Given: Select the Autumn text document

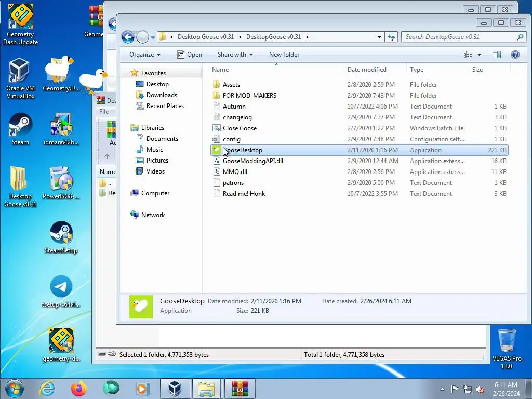Looking at the screenshot, I should click(x=360, y=106).
